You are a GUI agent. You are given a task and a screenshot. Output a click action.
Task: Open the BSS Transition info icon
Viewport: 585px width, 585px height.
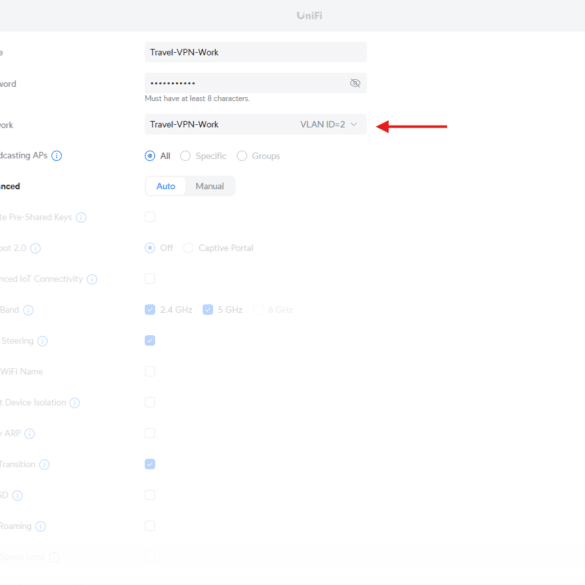point(44,464)
